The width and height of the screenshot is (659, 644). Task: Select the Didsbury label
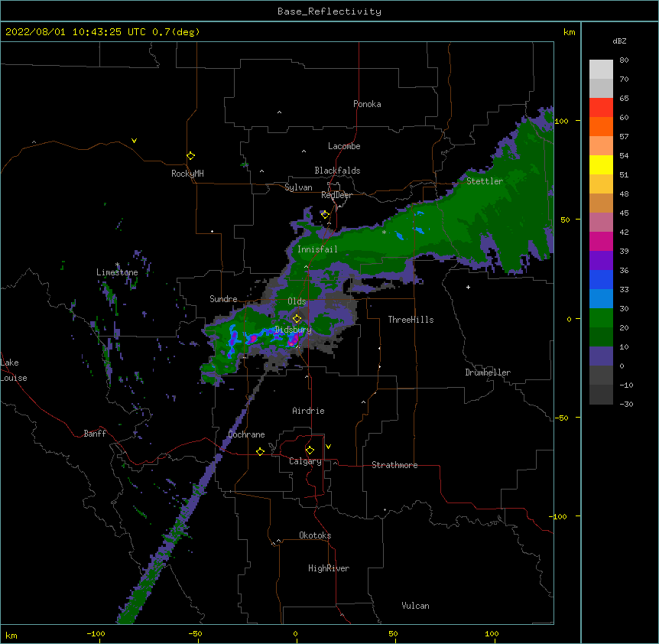pyautogui.click(x=293, y=330)
